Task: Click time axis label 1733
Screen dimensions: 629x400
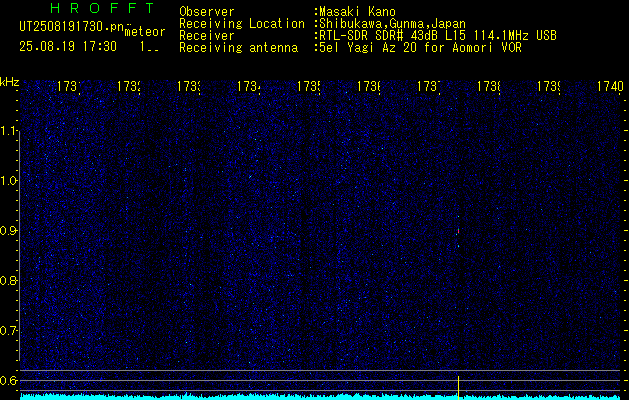Action: [189, 86]
